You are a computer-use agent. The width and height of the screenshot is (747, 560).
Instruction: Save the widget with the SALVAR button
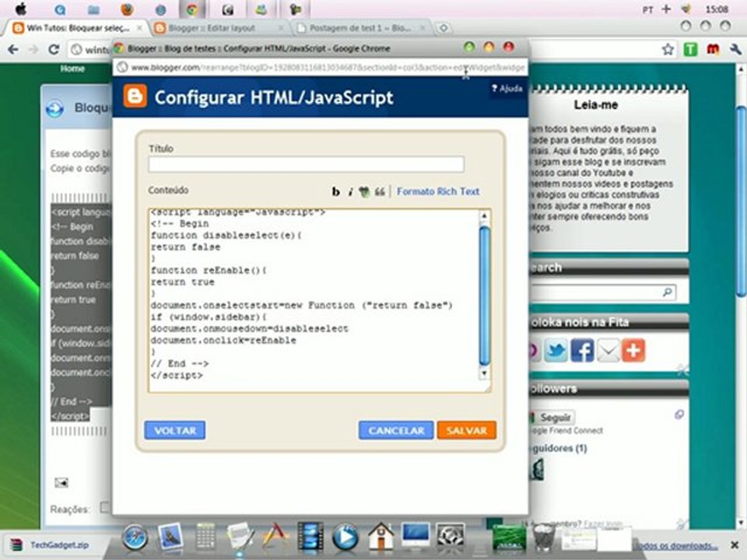click(x=466, y=430)
